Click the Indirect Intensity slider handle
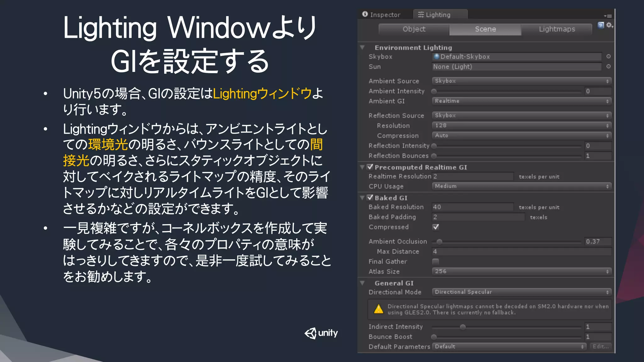 pyautogui.click(x=463, y=327)
